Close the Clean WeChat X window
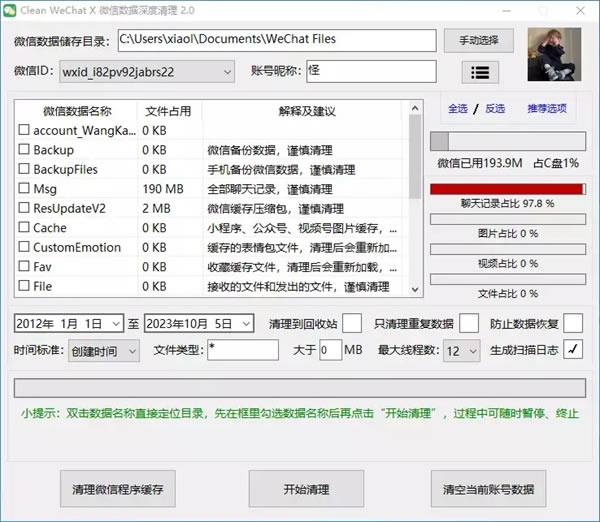 [x=580, y=10]
